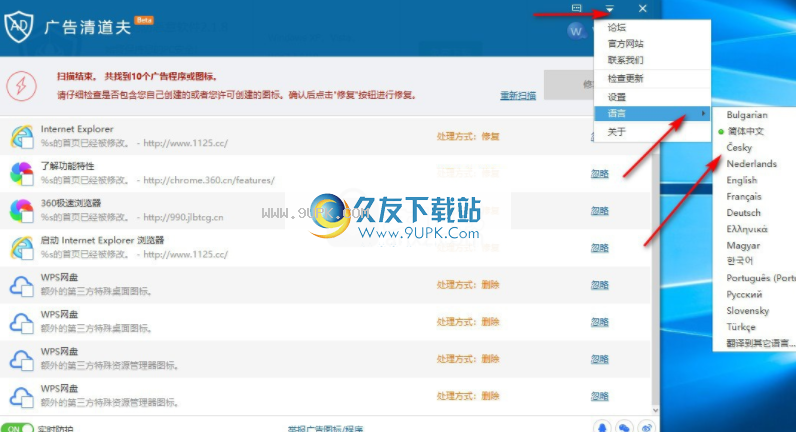Switch language to Česky
The image size is (796, 432).
[739, 147]
